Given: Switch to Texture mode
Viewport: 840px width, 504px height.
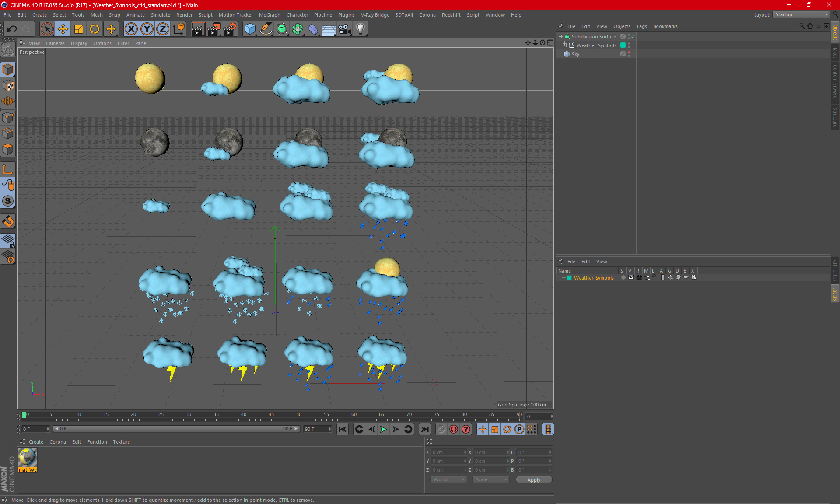Looking at the screenshot, I should tap(8, 86).
